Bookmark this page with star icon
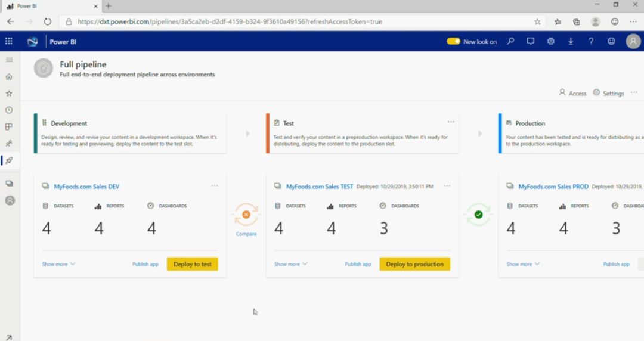The image size is (644, 341). 537,22
